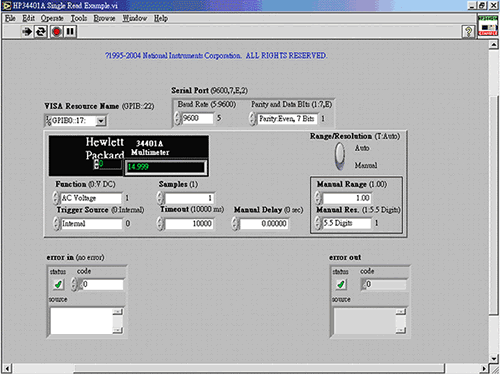Click the Run Continuously button
This screenshot has width=500, height=374.
pos(41,32)
